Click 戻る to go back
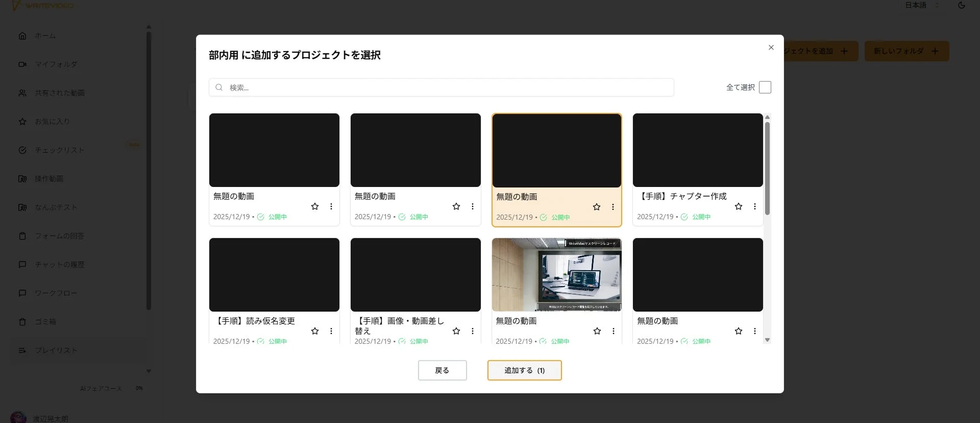 [x=443, y=370]
